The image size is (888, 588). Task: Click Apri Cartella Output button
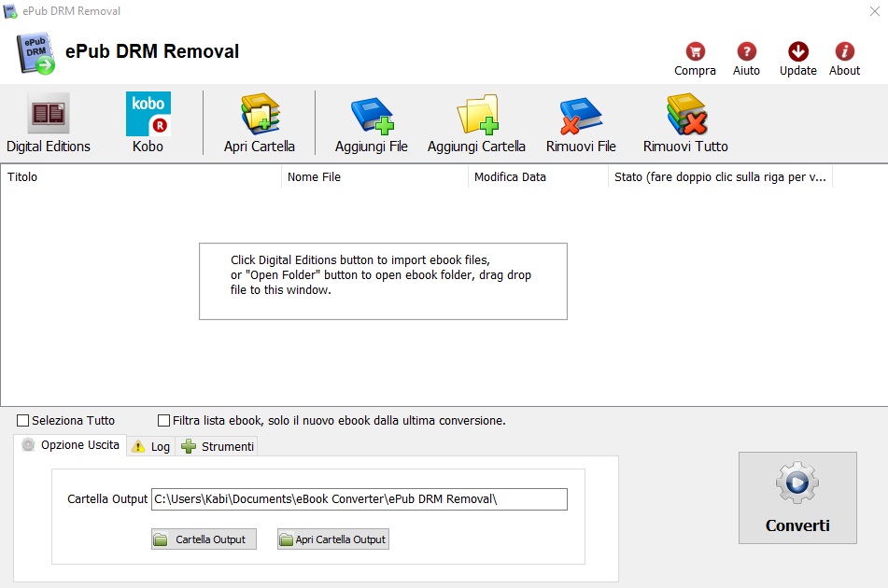[333, 539]
